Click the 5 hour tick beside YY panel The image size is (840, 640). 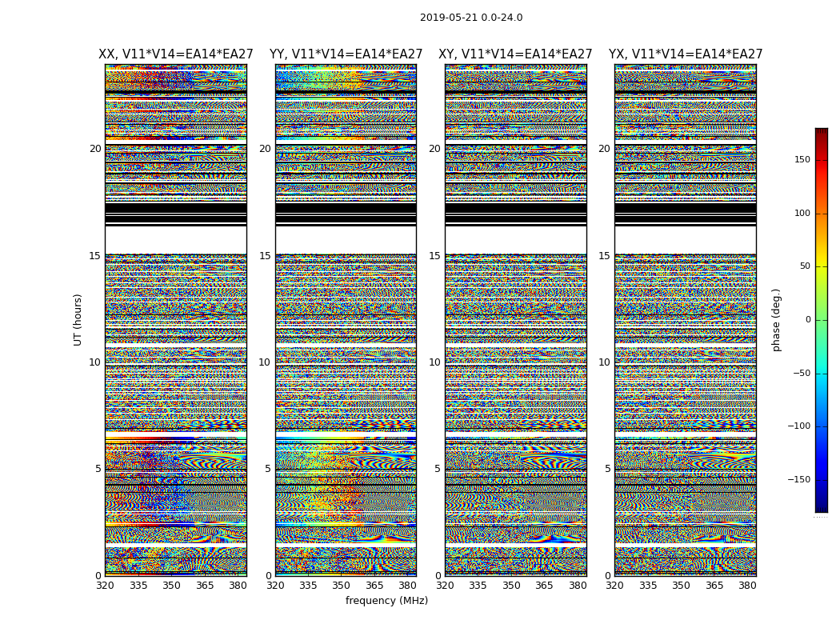pyautogui.click(x=268, y=469)
